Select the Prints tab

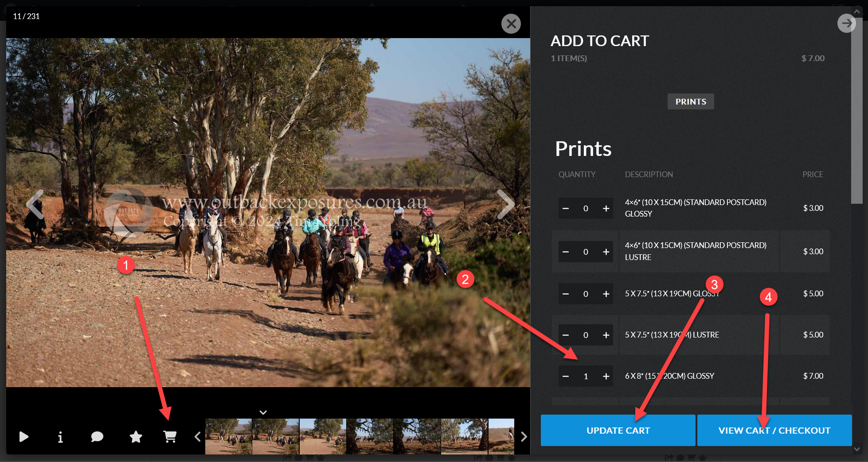click(690, 101)
